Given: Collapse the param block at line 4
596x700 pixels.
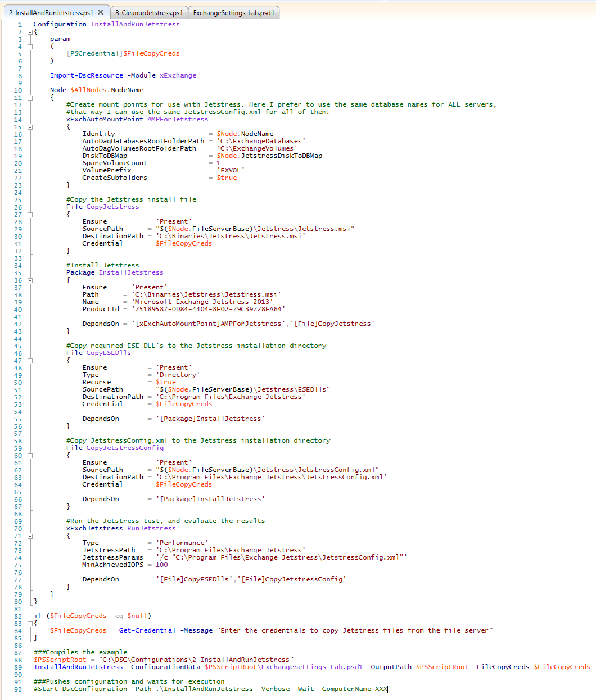Looking at the screenshot, I should 30,47.
